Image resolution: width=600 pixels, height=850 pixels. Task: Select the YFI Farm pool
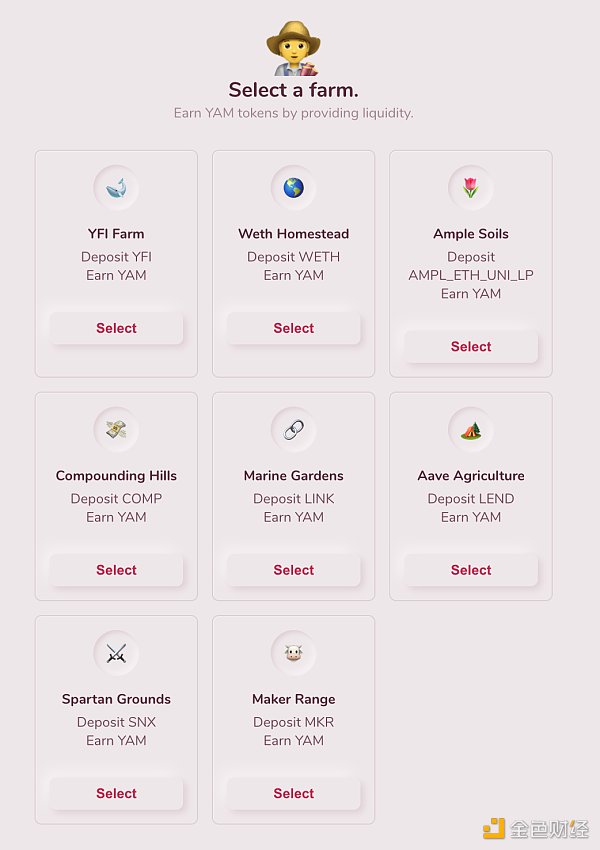click(x=116, y=328)
